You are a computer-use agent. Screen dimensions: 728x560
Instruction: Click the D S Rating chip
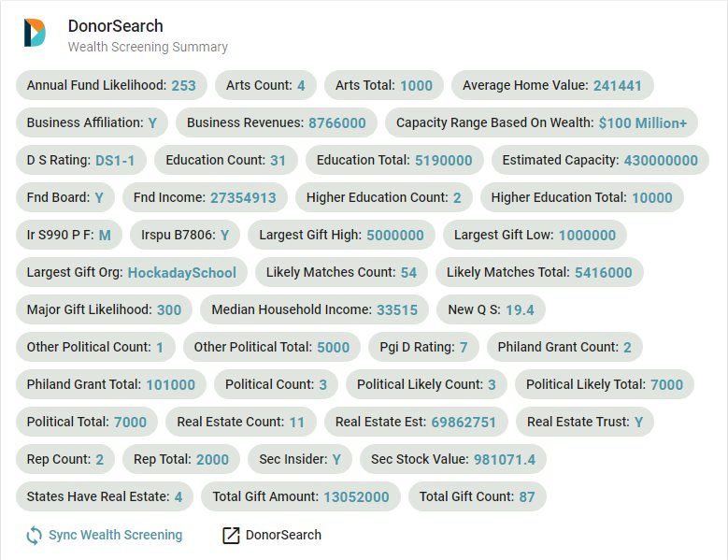click(x=80, y=160)
